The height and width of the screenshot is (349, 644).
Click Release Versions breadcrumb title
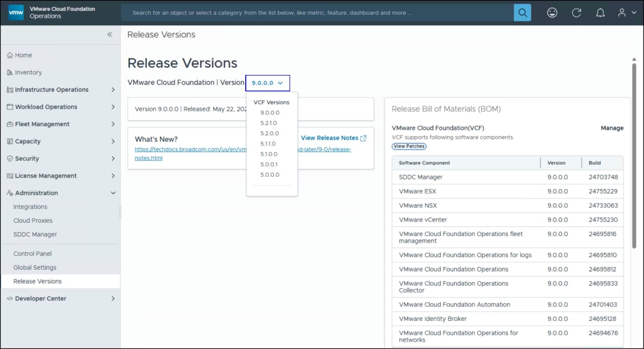point(161,35)
